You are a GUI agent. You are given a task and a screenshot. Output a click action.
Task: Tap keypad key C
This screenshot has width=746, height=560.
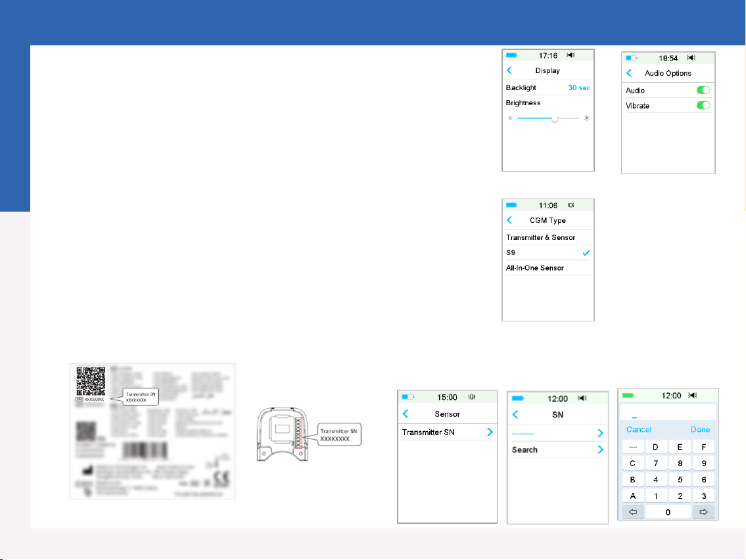pos(633,463)
